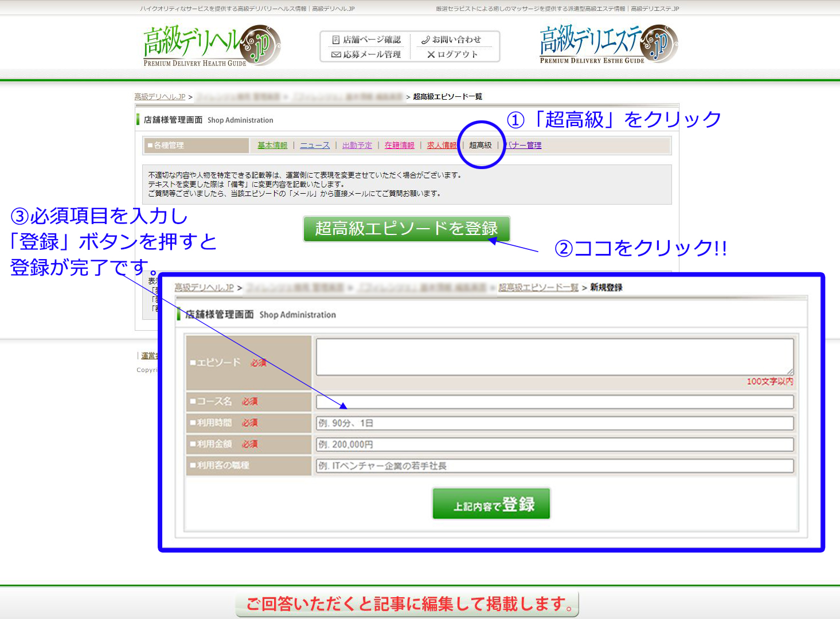Open 店舗ページ確認 in the header
Screen dimensions: 840x619
(x=366, y=40)
